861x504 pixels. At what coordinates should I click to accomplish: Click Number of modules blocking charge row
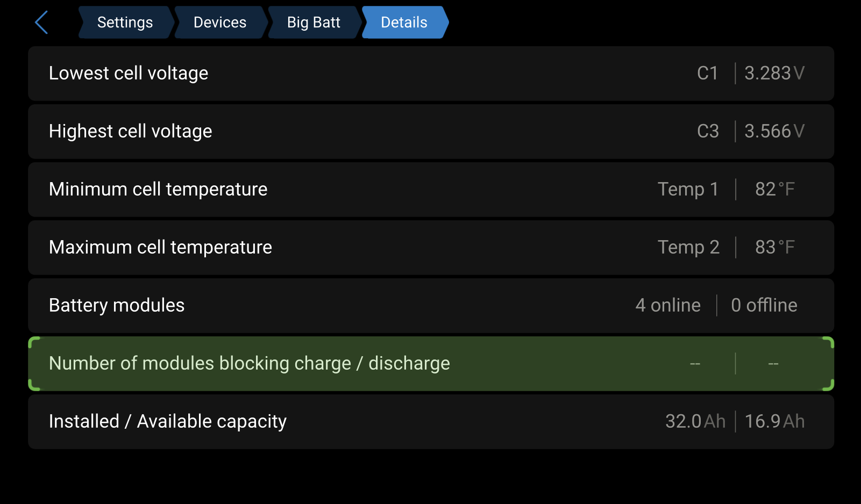click(431, 364)
